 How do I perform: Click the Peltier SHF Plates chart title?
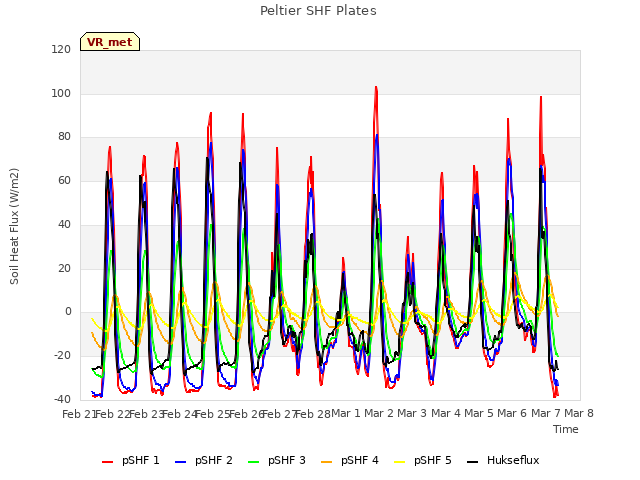coord(318,11)
